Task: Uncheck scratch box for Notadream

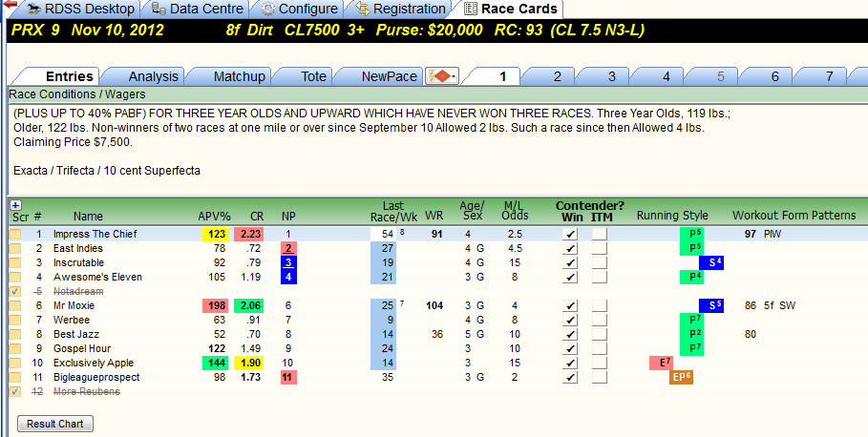Action: pos(15,292)
